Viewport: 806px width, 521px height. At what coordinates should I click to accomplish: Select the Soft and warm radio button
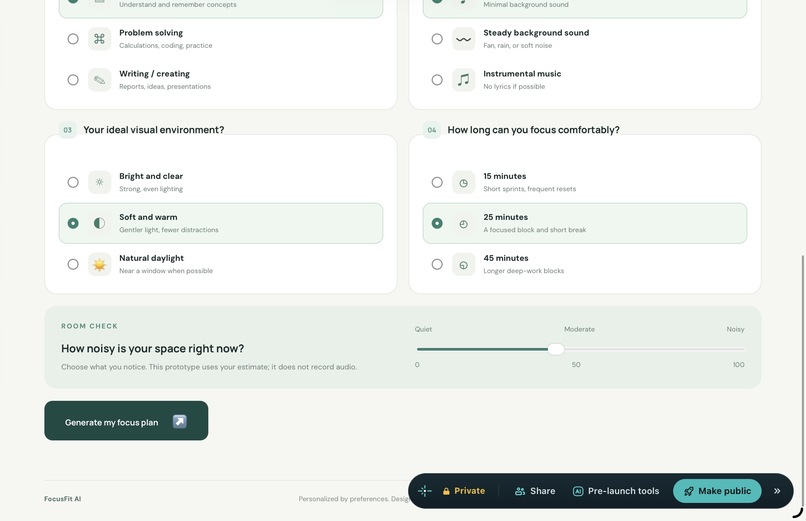(x=73, y=223)
